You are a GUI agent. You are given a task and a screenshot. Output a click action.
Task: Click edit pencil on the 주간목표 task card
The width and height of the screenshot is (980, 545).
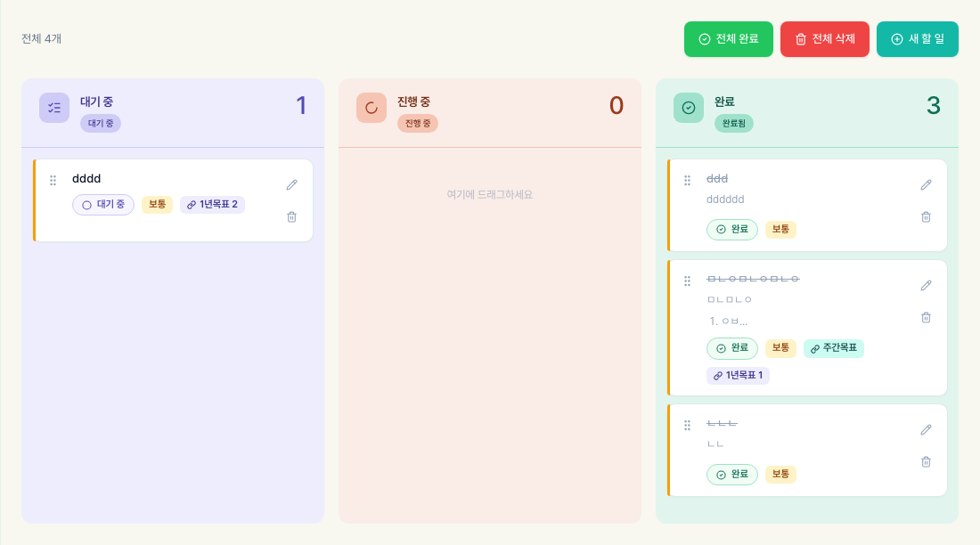click(927, 285)
